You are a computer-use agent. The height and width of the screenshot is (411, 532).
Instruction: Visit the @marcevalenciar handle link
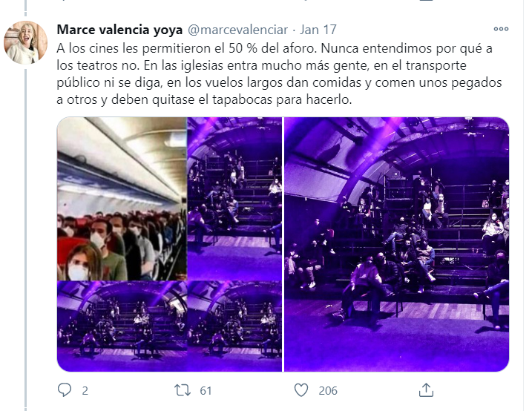(x=237, y=30)
